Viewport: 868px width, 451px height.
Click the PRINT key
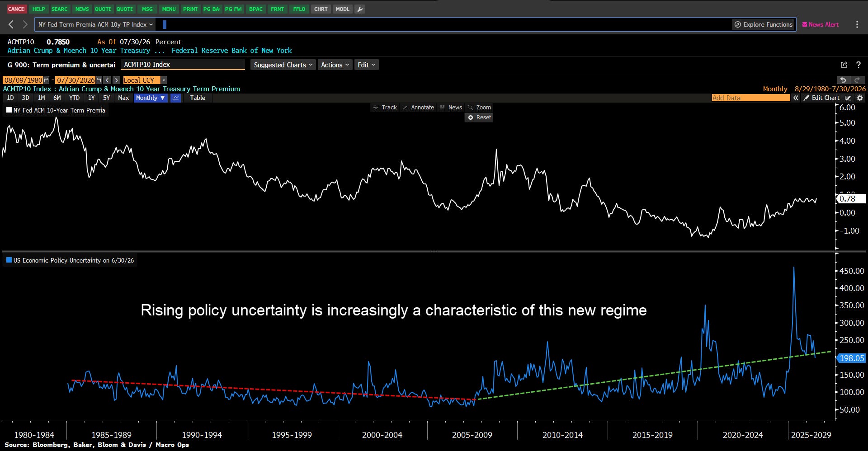[x=191, y=9]
